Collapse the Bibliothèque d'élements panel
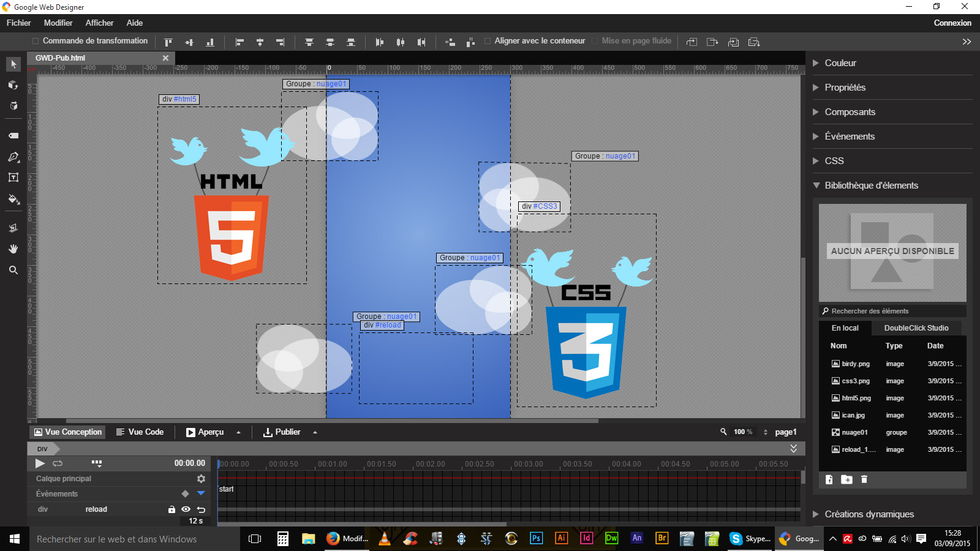The height and width of the screenshot is (551, 980). 816,186
